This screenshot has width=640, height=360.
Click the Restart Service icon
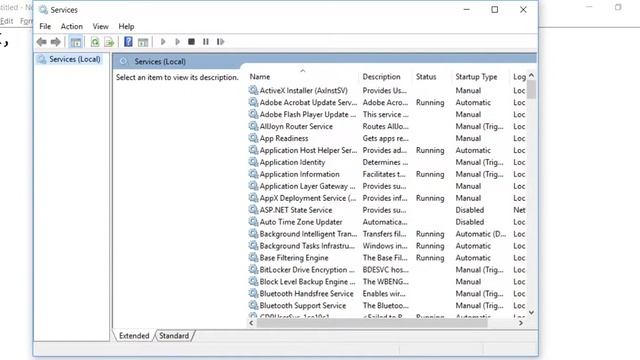[220, 42]
